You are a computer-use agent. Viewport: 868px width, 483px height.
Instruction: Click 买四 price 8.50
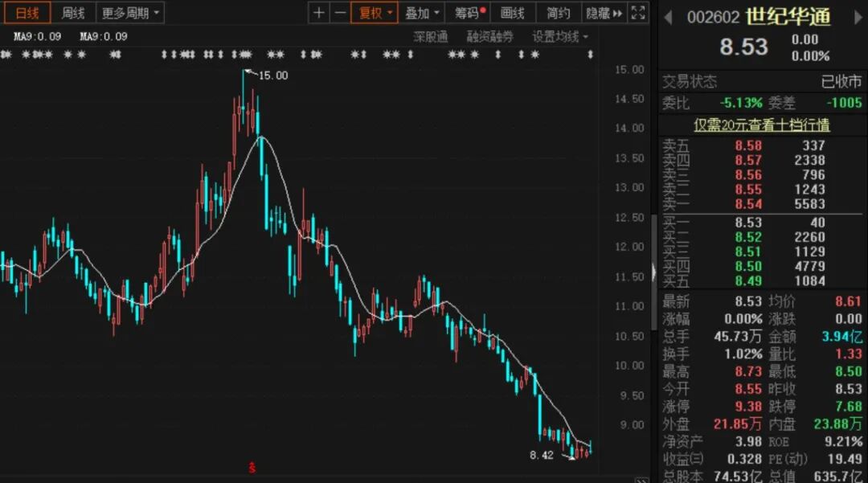pyautogui.click(x=748, y=266)
